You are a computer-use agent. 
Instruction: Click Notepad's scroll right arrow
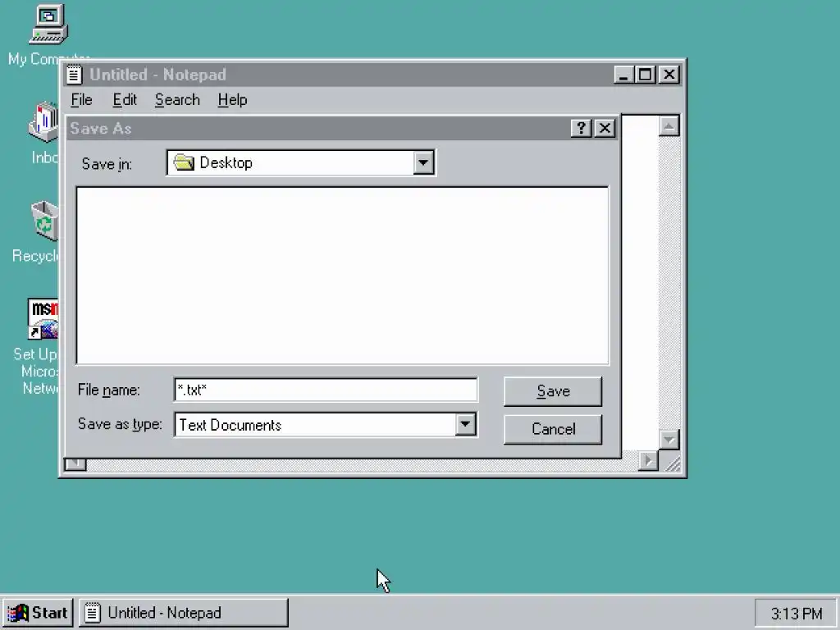tap(648, 461)
